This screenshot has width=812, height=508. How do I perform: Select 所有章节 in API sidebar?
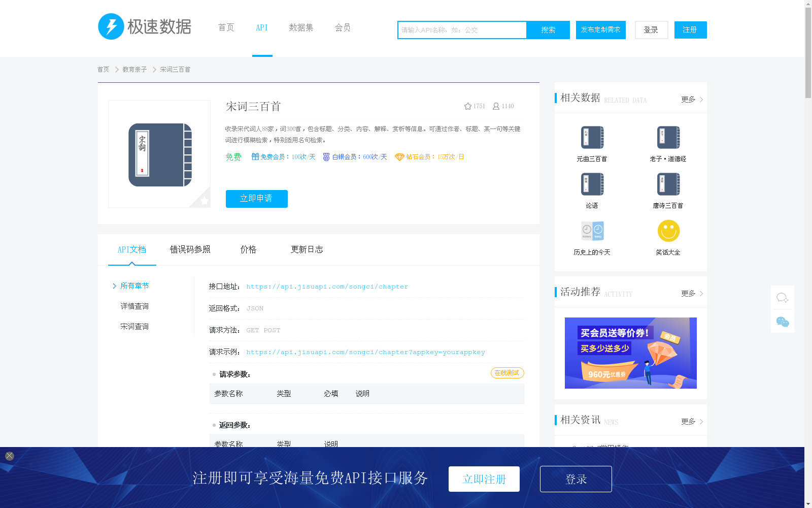click(x=134, y=286)
